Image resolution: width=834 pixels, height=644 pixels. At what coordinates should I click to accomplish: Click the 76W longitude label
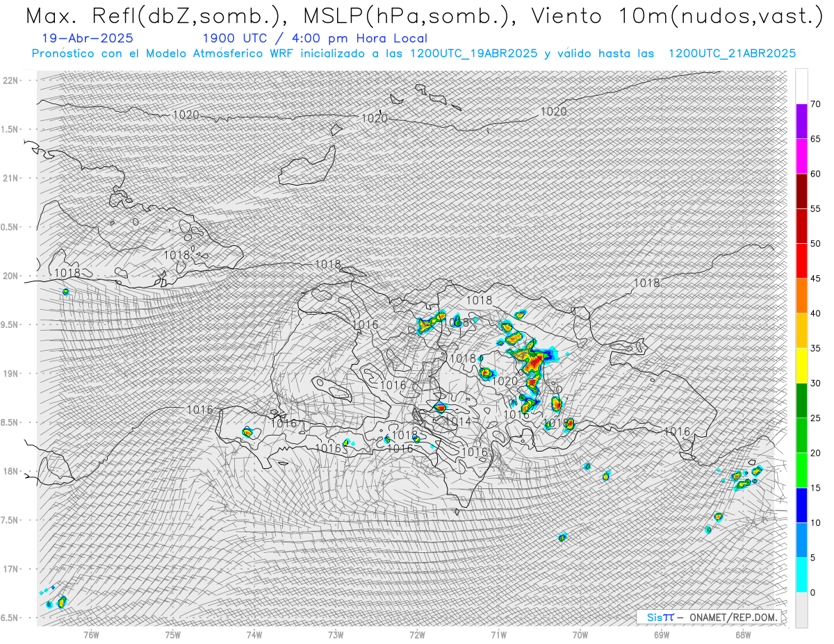91,635
